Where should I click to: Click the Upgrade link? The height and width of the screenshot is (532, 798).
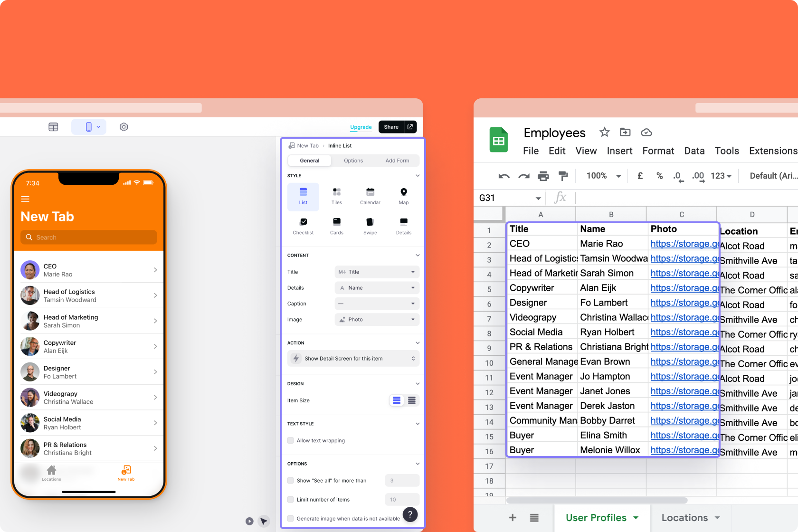(361, 127)
